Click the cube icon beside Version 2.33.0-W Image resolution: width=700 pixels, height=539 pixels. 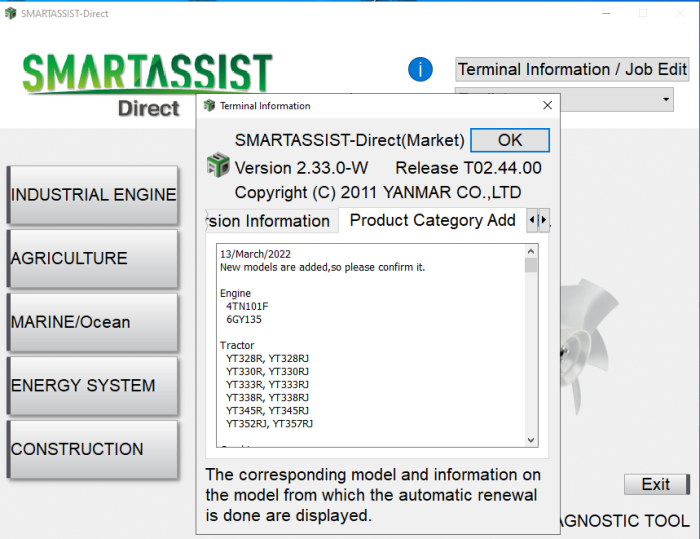(x=217, y=166)
